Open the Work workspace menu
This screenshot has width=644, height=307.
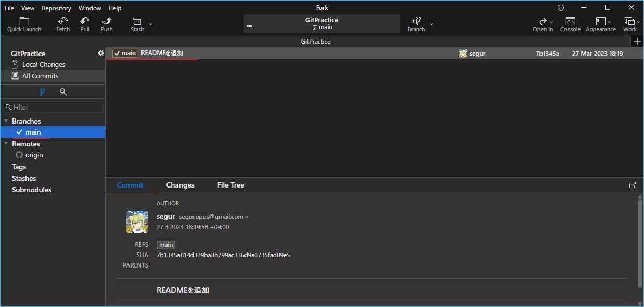coord(629,24)
